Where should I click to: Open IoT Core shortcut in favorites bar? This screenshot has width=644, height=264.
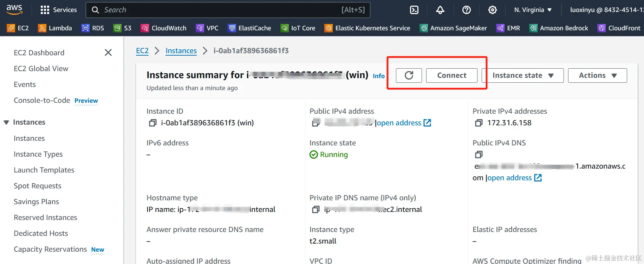point(298,28)
